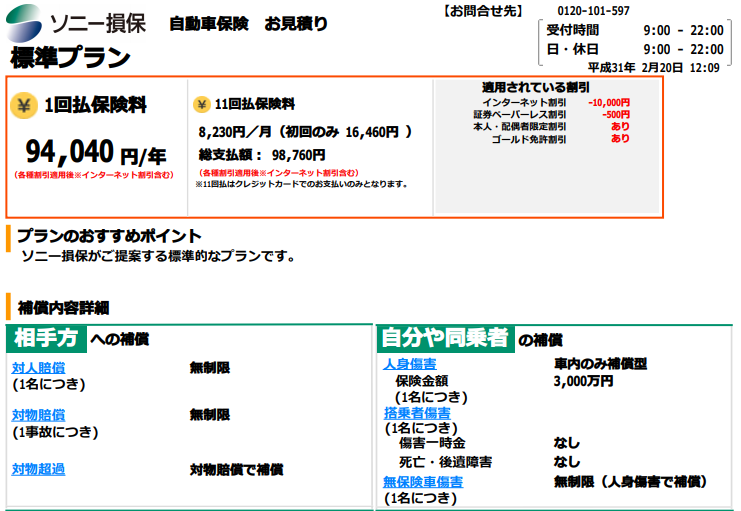
Task: Click the 相手方 green section header
Action: pyautogui.click(x=46, y=338)
